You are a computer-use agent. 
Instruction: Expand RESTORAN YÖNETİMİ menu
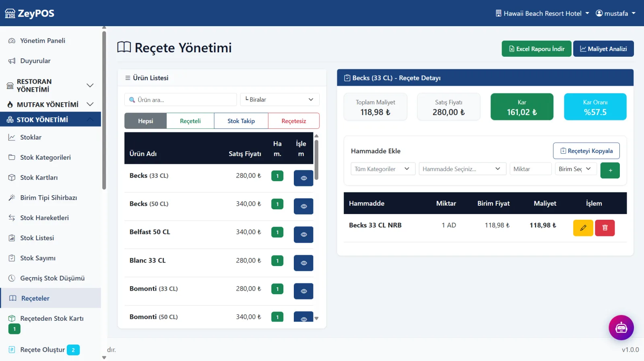click(x=50, y=85)
